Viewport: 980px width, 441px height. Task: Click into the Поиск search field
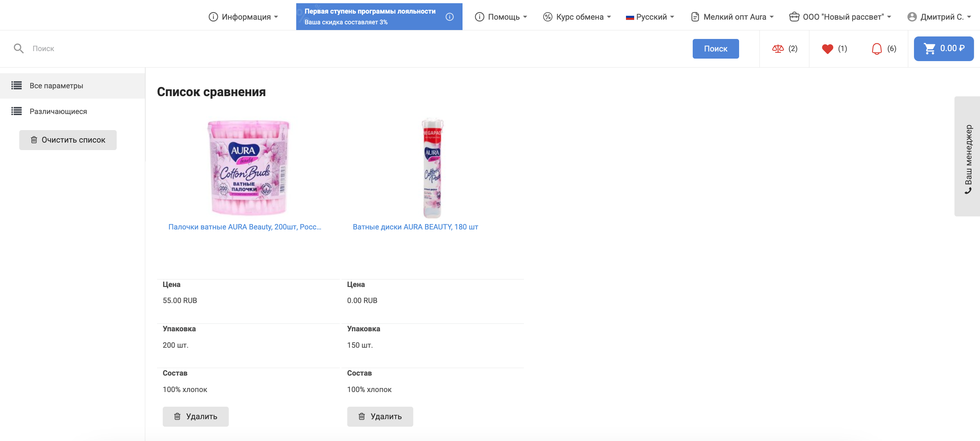point(342,48)
